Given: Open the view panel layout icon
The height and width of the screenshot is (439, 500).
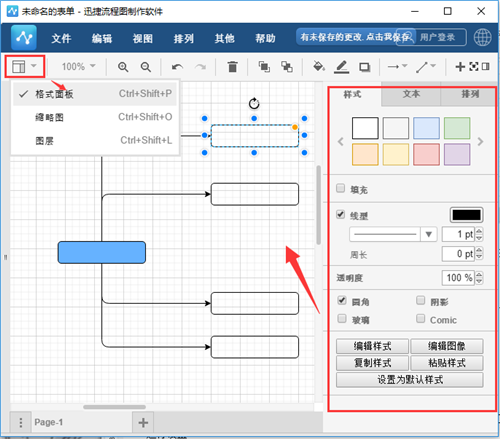Looking at the screenshot, I should pyautogui.click(x=19, y=67).
